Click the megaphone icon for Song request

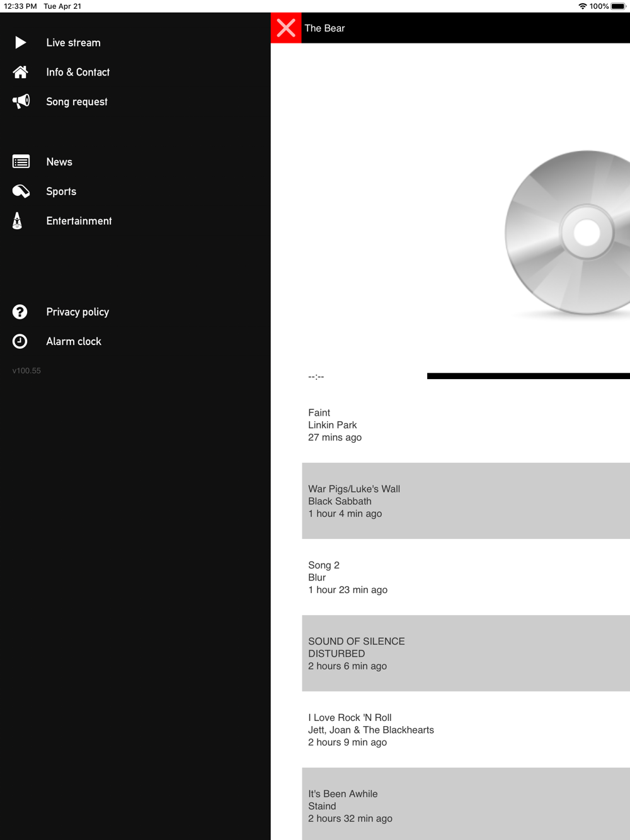point(21,101)
